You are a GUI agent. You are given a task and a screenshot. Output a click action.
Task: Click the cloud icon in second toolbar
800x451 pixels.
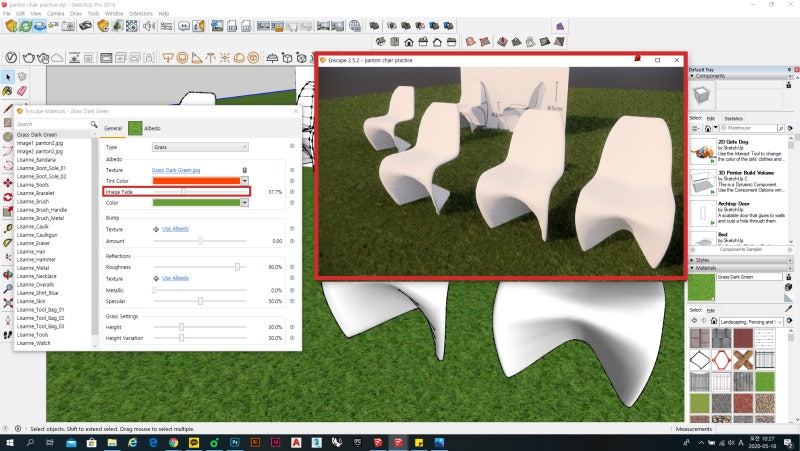(x=57, y=58)
